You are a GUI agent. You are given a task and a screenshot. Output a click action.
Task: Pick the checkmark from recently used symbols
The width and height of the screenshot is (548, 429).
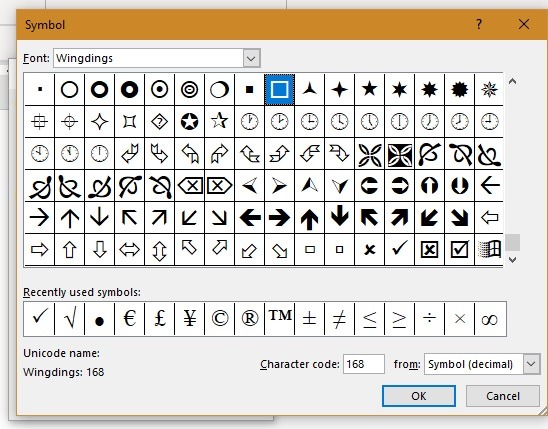pos(39,319)
